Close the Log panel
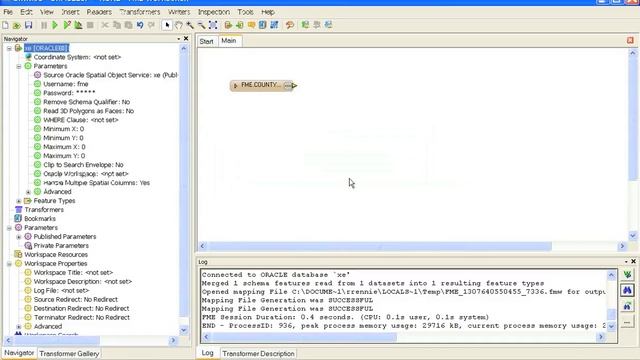This screenshot has width=640, height=360. 633,261
